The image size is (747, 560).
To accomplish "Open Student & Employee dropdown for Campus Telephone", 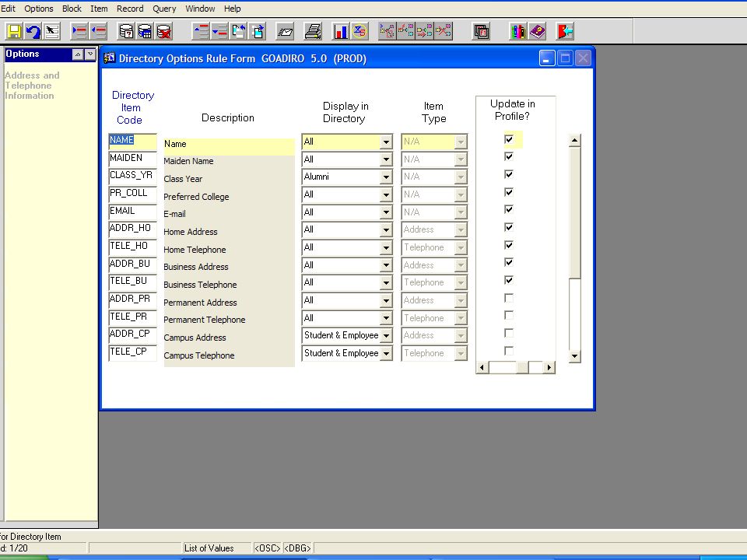I will pos(387,353).
